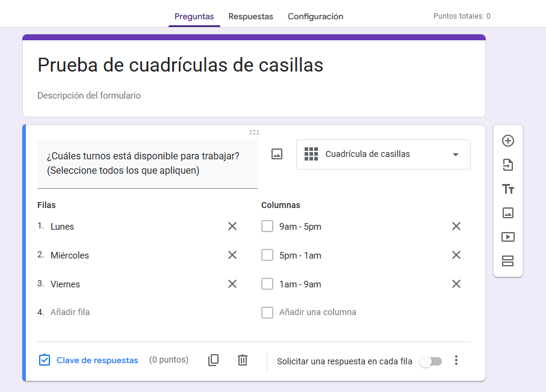Image resolution: width=546 pixels, height=392 pixels.
Task: Open the 'Cuadrícula de casillas' question type dropdown
Action: coord(383,155)
